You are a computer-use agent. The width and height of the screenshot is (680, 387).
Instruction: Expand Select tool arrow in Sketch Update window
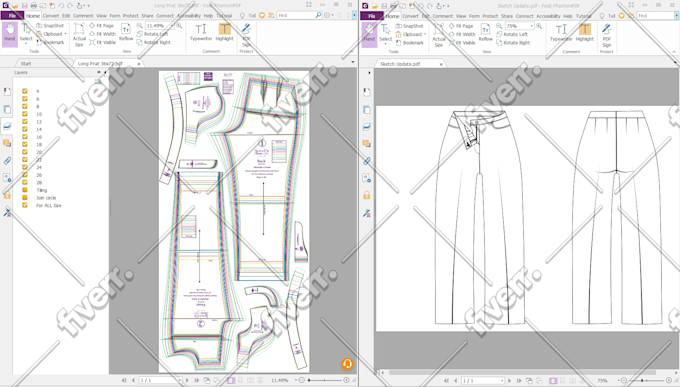pyautogui.click(x=386, y=44)
